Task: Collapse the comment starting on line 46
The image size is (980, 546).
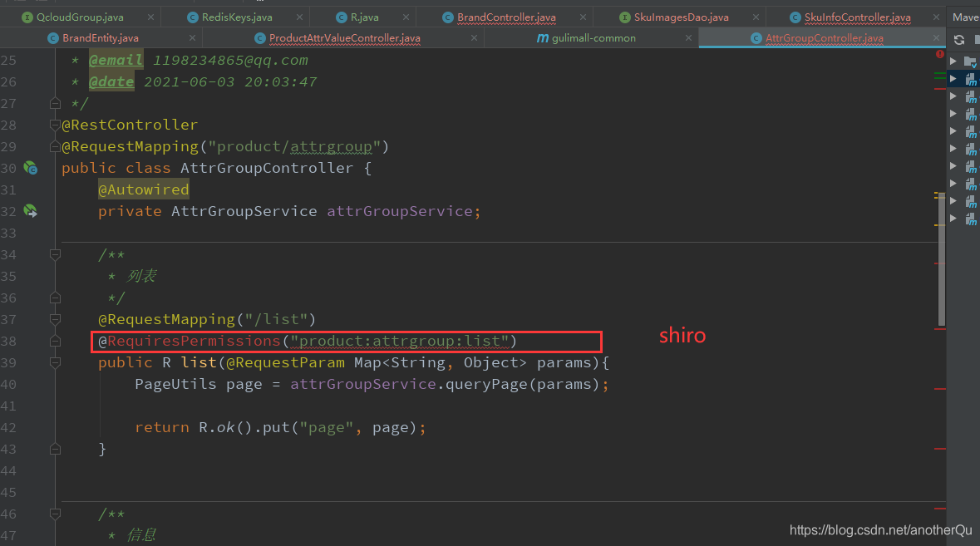Action: (55, 514)
